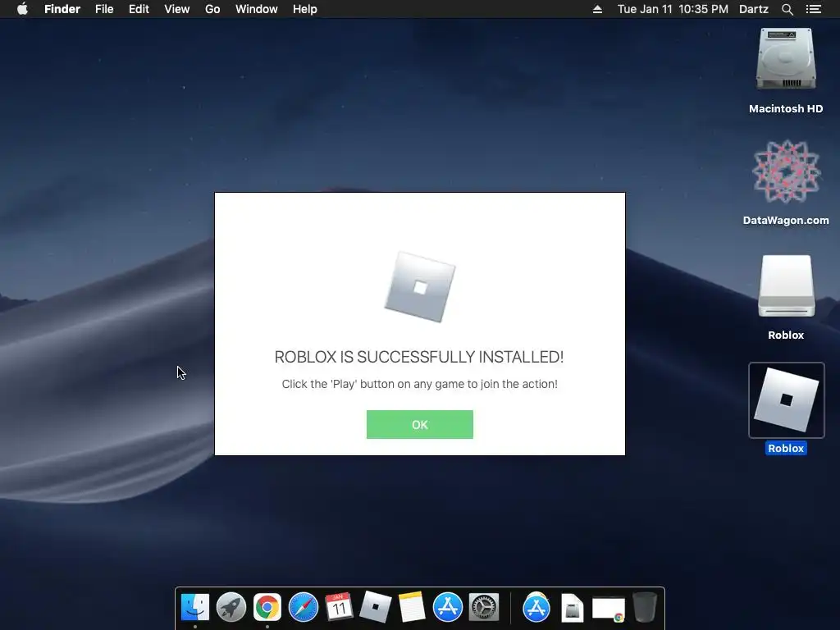Click the date and time in menu bar

(673, 9)
